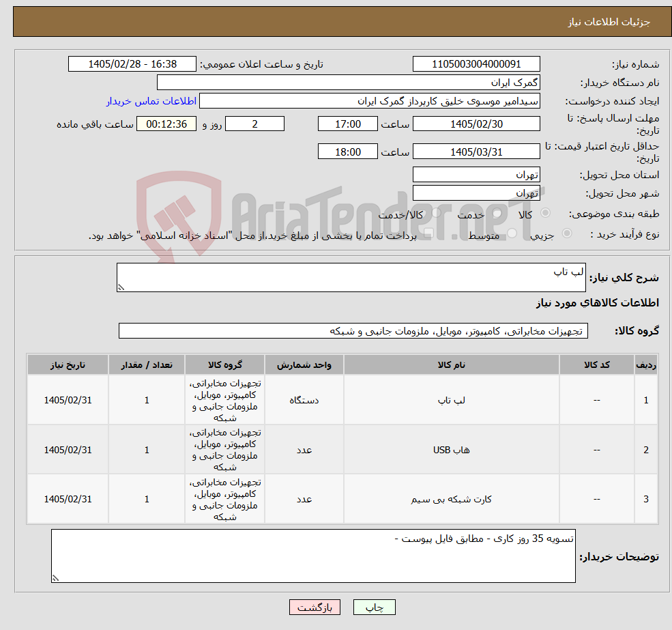
Task: Select the خدمت radio button
Action: 497,213
